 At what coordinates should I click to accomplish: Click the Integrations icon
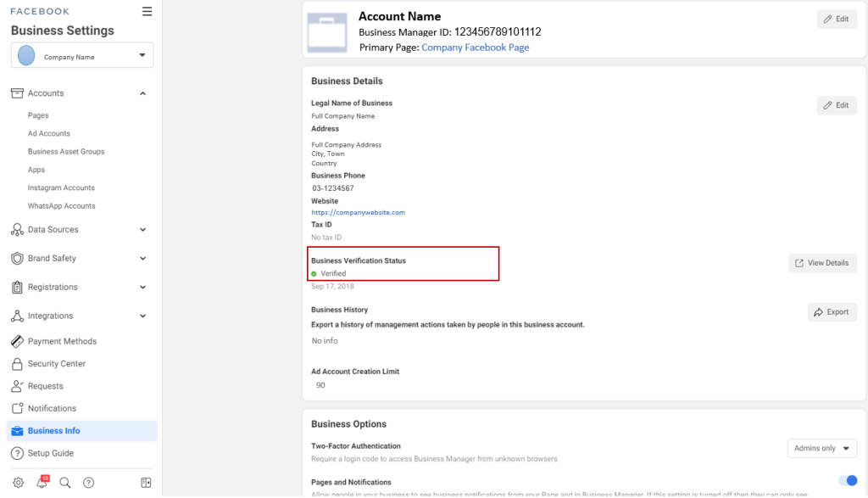pos(17,316)
